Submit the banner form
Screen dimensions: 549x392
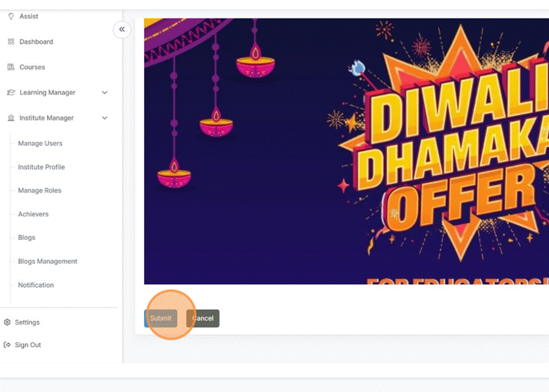point(161,318)
